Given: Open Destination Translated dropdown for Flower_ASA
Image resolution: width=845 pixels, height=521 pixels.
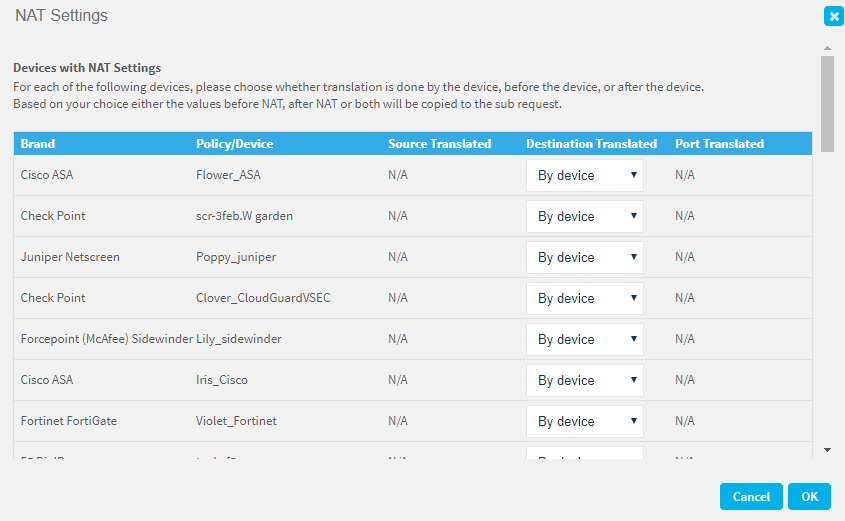Looking at the screenshot, I should pos(584,176).
